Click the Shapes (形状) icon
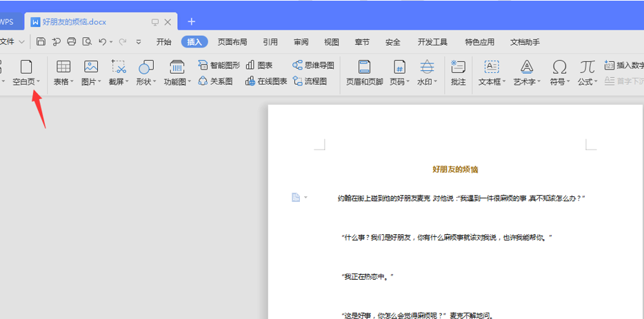 (x=145, y=67)
